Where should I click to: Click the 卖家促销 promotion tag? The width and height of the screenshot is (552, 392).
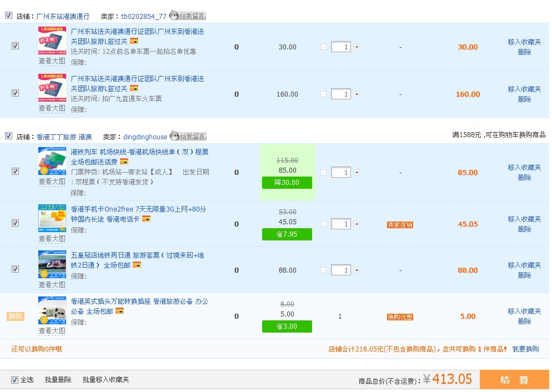(x=400, y=225)
